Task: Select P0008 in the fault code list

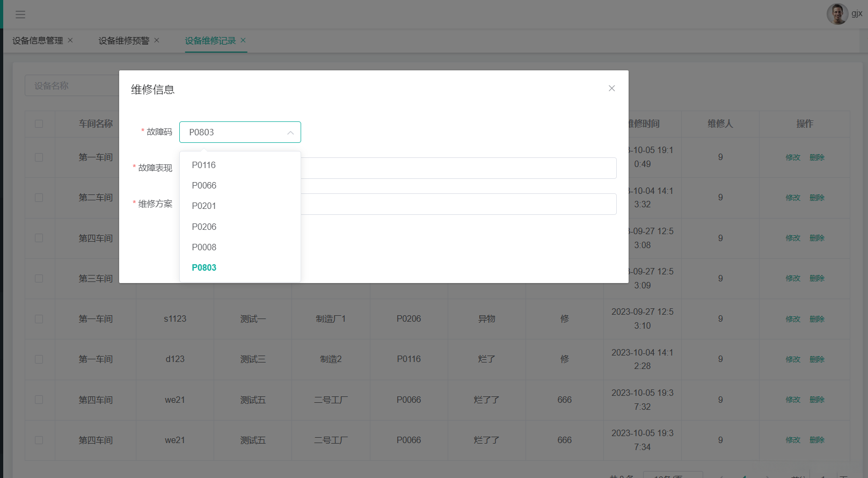Action: pos(240,247)
